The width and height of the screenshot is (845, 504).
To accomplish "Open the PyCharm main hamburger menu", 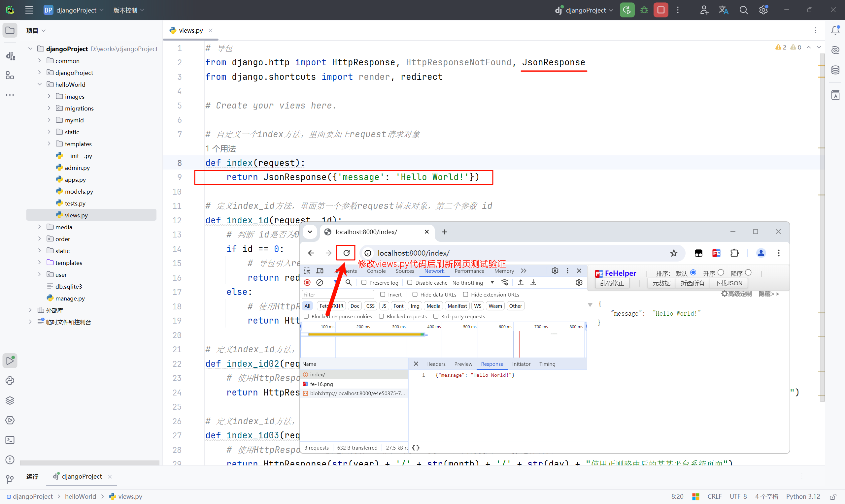I will [29, 10].
